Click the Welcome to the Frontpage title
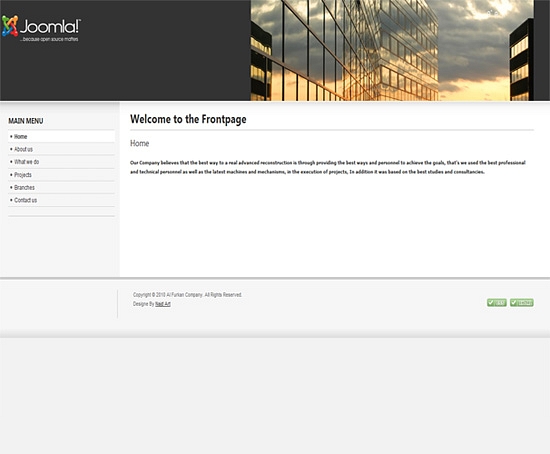This screenshot has height=454, width=550. pyautogui.click(x=188, y=119)
